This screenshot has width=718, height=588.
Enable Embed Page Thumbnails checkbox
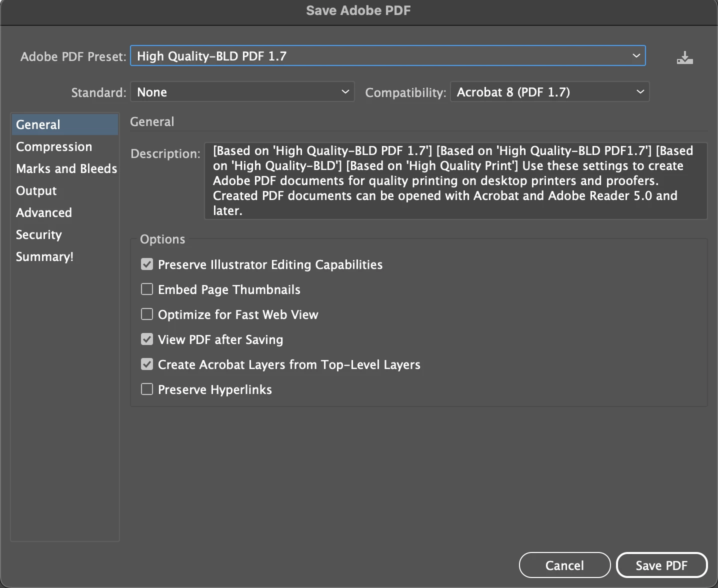147,289
